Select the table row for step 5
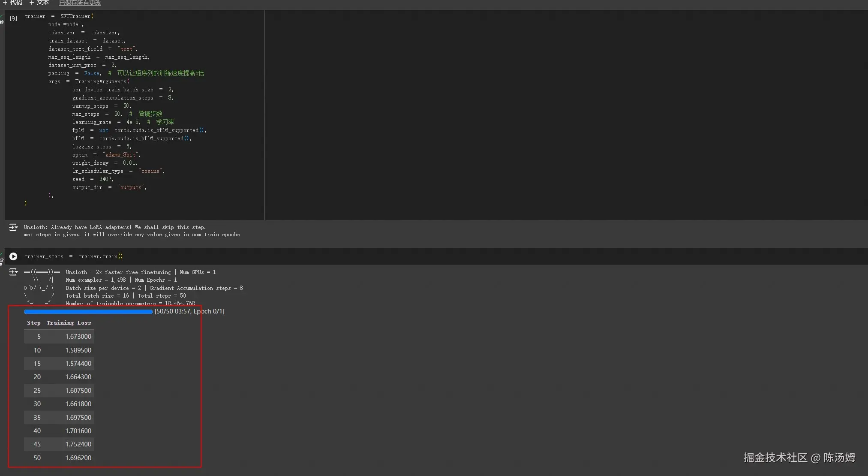 coord(59,337)
